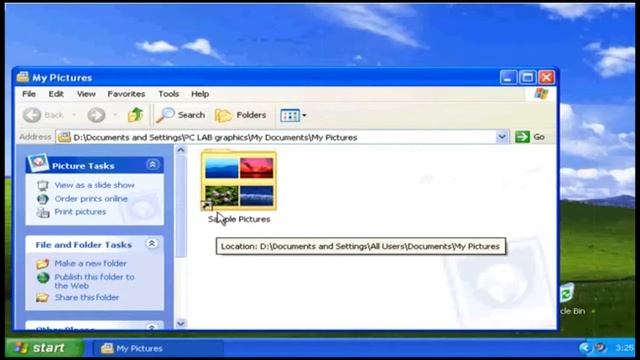Click the order prints globe icon
This screenshot has width=640, height=360.
pyautogui.click(x=42, y=199)
